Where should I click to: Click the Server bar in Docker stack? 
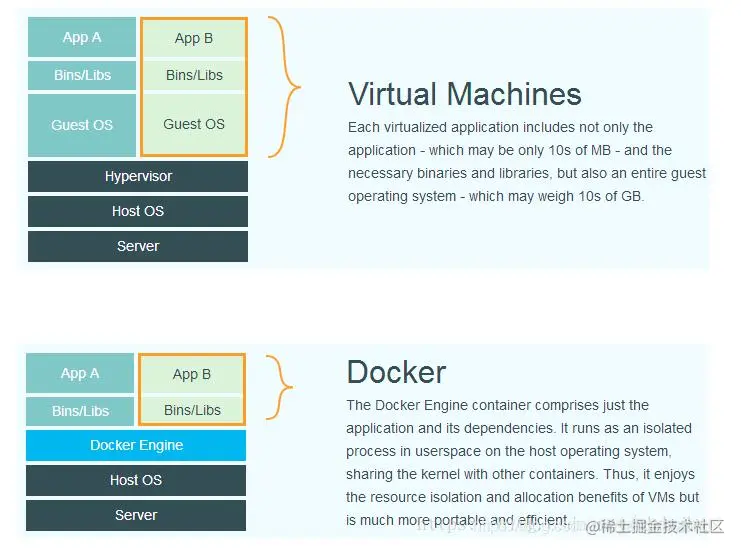(x=136, y=515)
